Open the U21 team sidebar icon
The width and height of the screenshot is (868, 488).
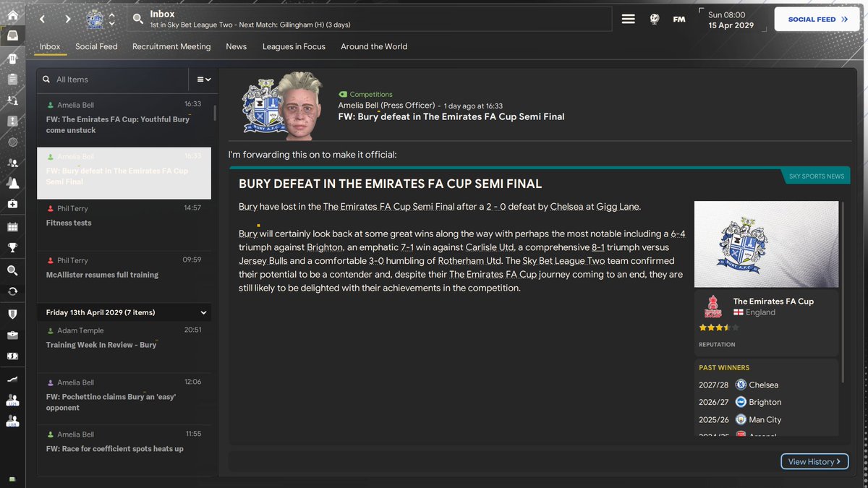[12, 400]
